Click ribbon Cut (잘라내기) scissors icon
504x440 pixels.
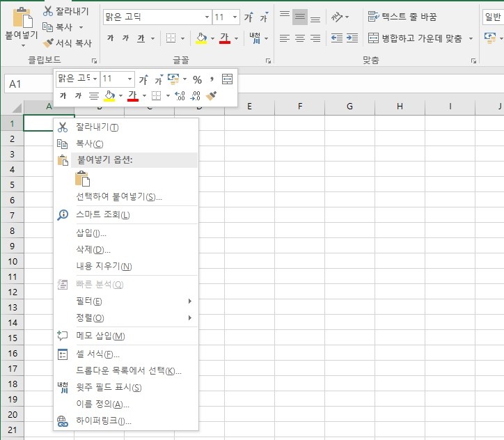pyautogui.click(x=47, y=11)
